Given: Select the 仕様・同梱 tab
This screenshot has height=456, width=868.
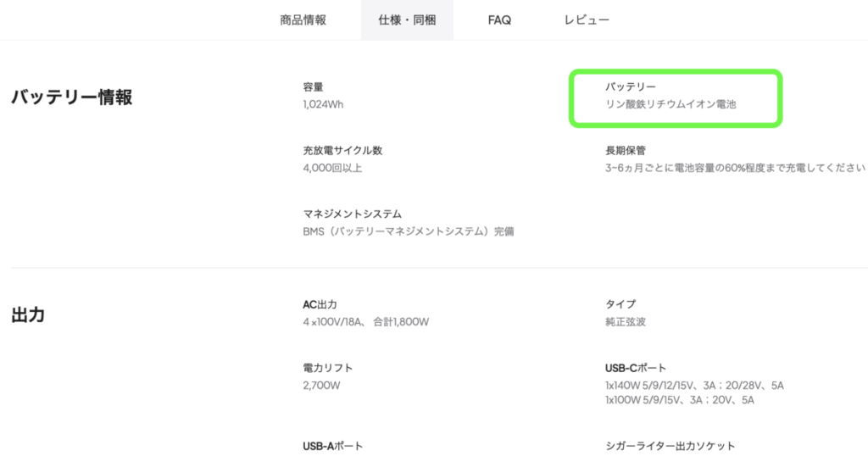Looking at the screenshot, I should point(407,19).
